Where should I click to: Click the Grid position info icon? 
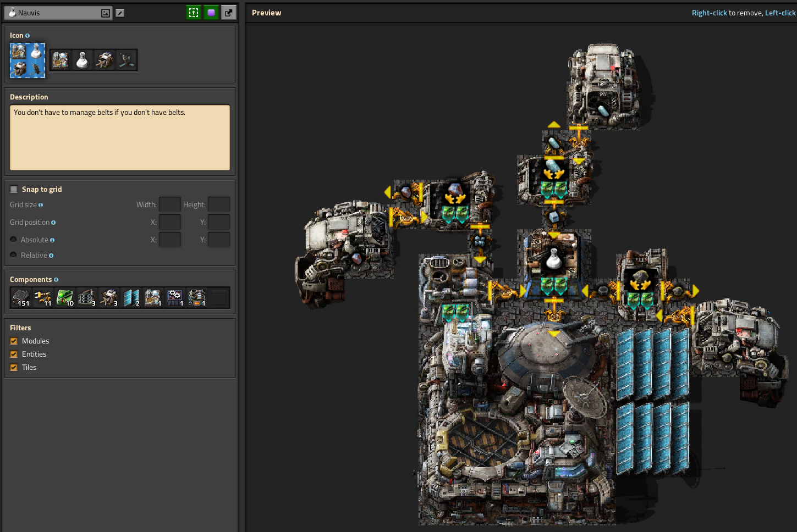coord(53,223)
